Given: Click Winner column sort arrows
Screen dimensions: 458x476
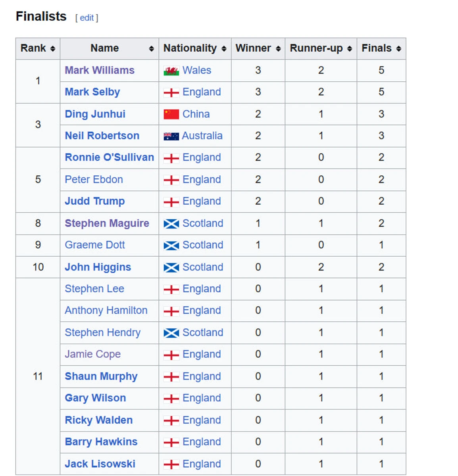Looking at the screenshot, I should (x=278, y=49).
